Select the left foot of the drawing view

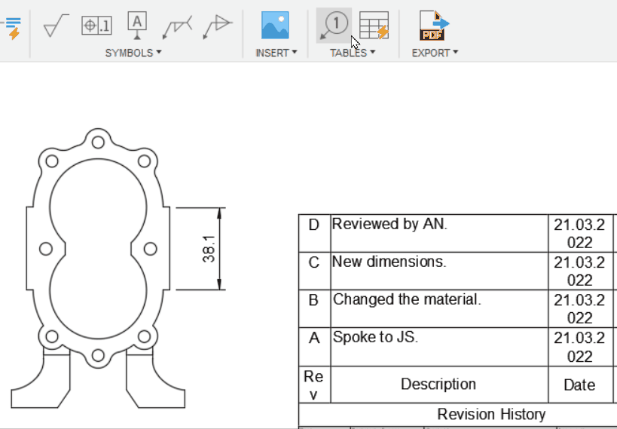tap(41, 379)
